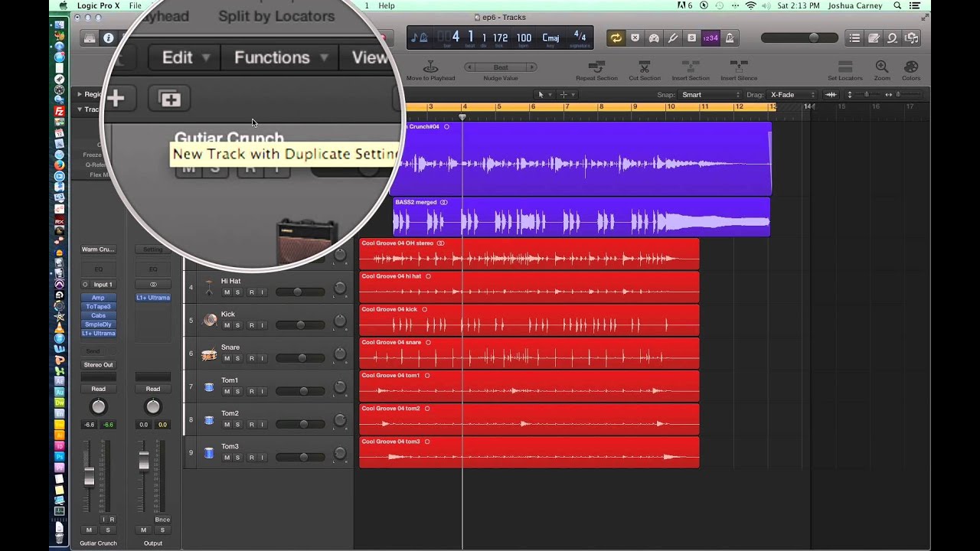
Task: Record-enable the Snare track
Action: coord(250,358)
